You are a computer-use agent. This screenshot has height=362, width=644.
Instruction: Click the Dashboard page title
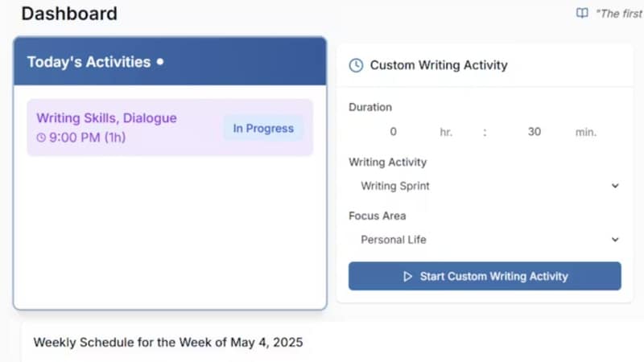[69, 14]
